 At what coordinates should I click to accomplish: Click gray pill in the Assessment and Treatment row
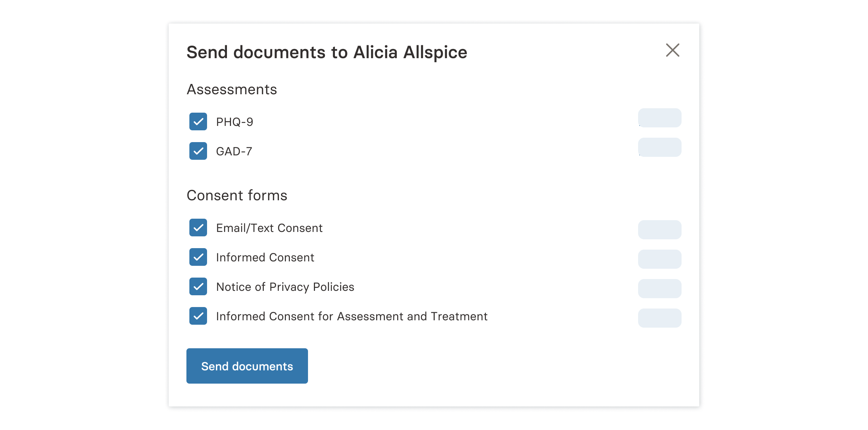tap(659, 318)
